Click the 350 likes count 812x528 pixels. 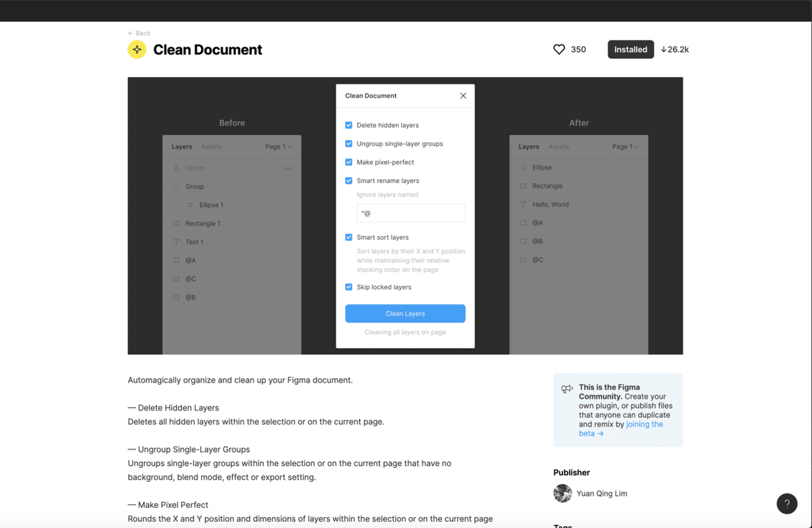[579, 49]
